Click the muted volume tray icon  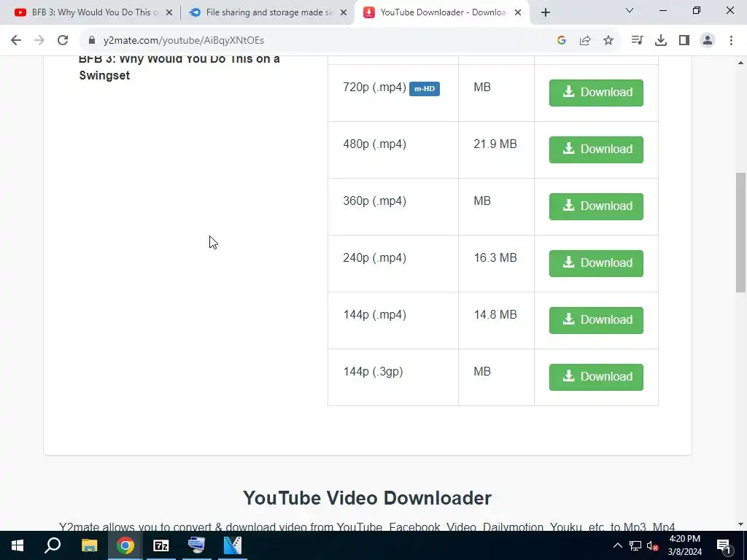653,545
